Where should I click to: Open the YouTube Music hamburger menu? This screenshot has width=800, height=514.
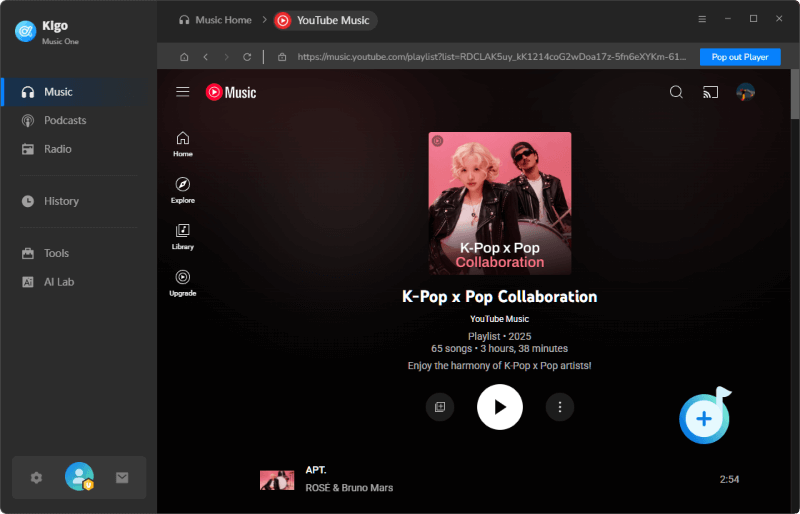(x=182, y=92)
